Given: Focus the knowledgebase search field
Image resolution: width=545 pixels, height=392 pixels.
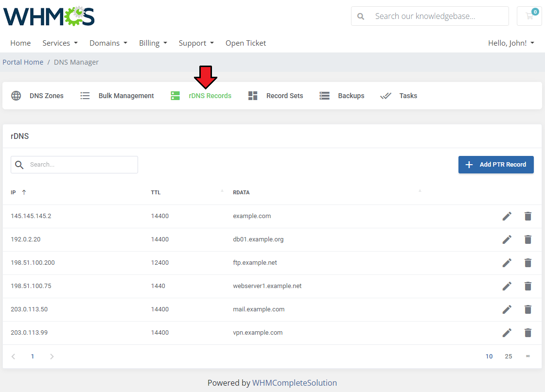Looking at the screenshot, I should pyautogui.click(x=430, y=16).
